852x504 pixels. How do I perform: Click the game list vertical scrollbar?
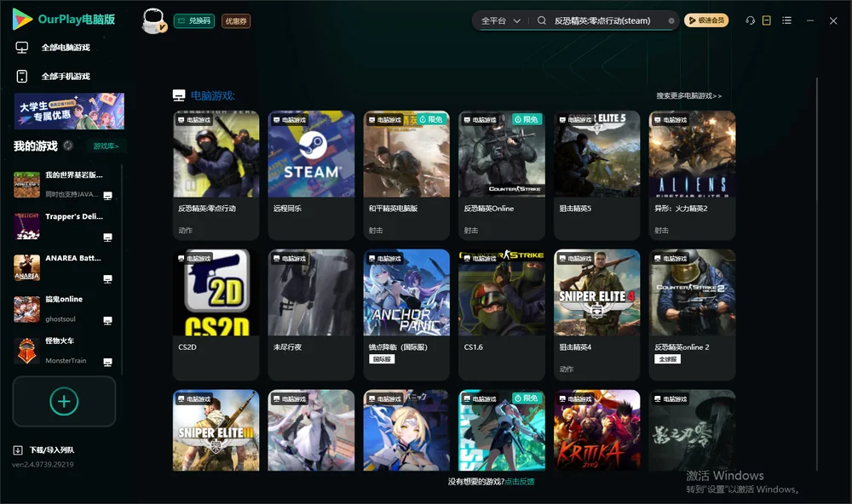(x=817, y=274)
